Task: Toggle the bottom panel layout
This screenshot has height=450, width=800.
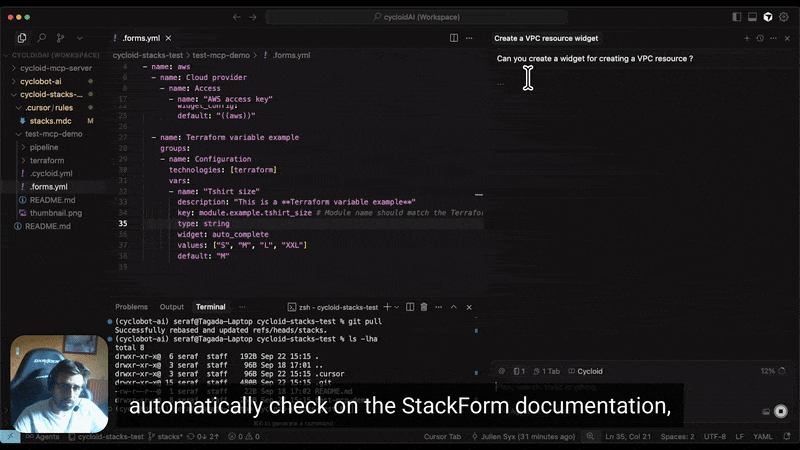Action: (752, 17)
